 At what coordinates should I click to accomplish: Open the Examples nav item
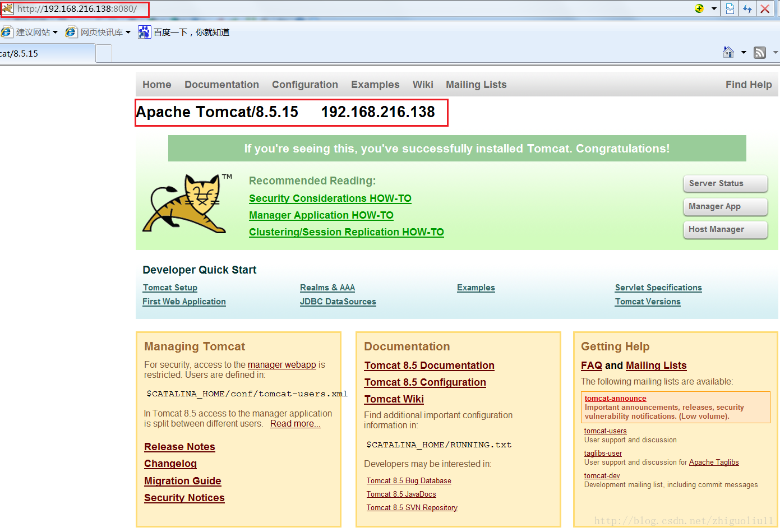[x=375, y=85]
